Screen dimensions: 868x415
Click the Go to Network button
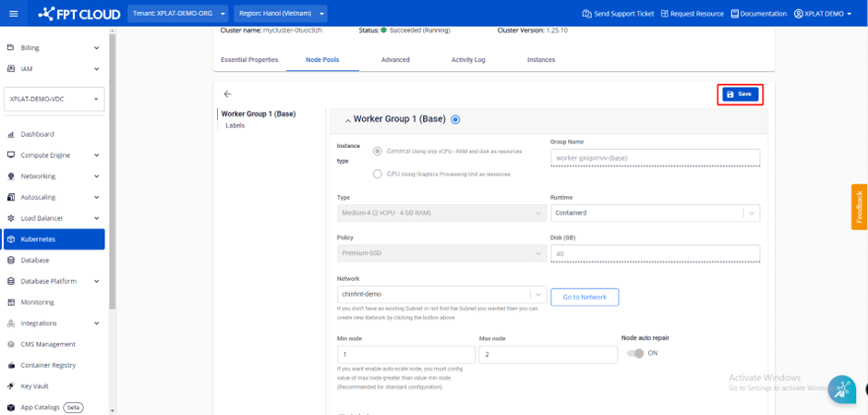click(x=585, y=298)
